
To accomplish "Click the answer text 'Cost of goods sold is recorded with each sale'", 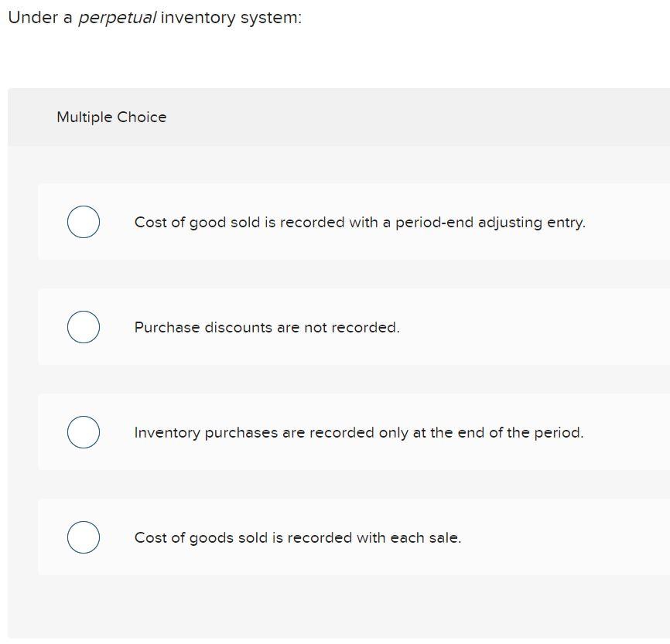I will point(297,537).
